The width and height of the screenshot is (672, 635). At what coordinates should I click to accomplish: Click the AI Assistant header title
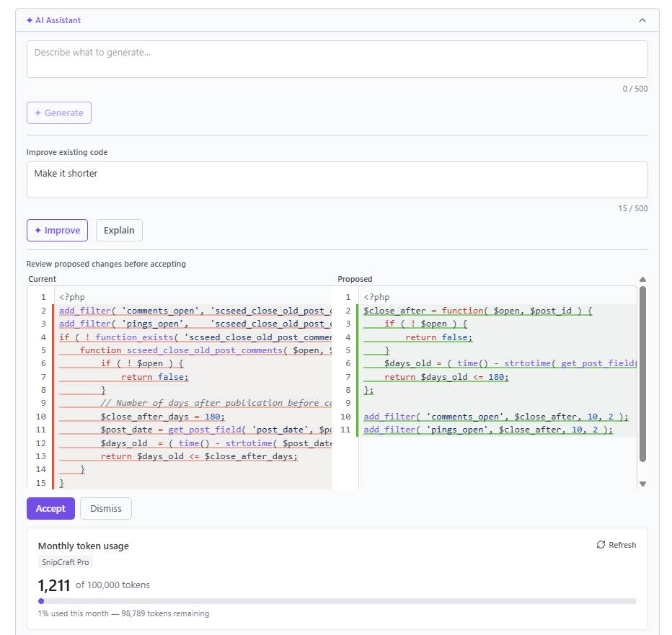tap(53, 20)
